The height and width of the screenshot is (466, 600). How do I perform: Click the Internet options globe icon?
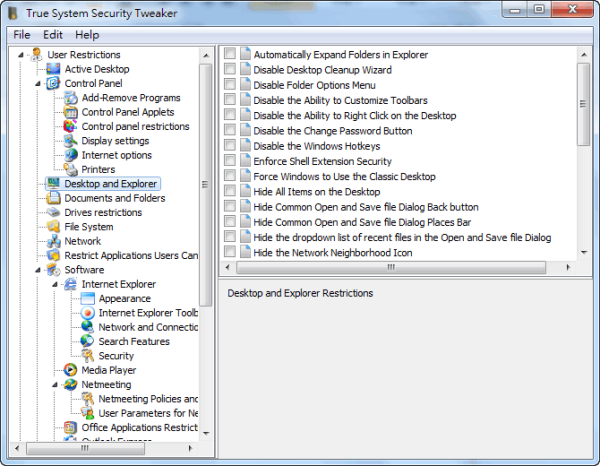(x=70, y=155)
